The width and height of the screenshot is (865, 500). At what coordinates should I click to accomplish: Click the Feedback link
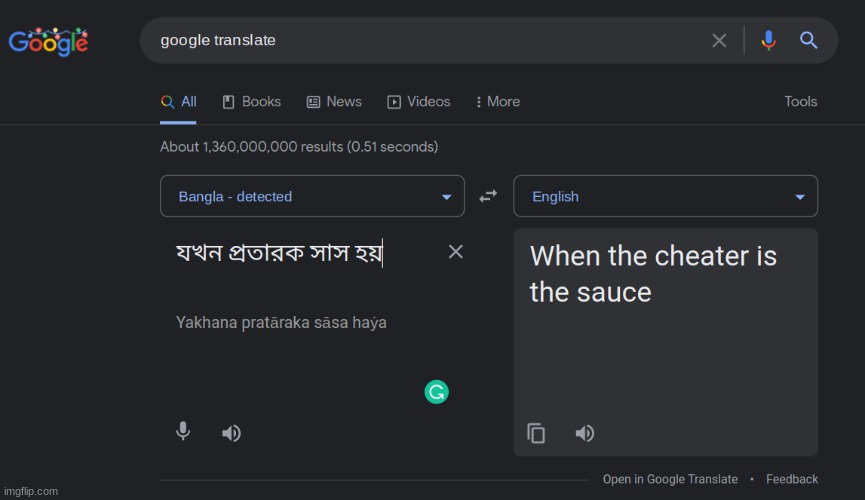(792, 479)
